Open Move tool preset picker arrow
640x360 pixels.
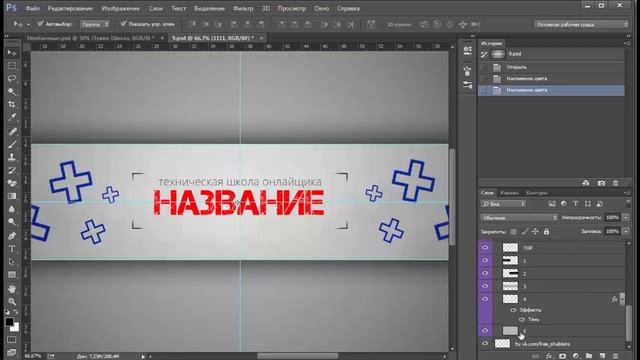click(x=28, y=24)
